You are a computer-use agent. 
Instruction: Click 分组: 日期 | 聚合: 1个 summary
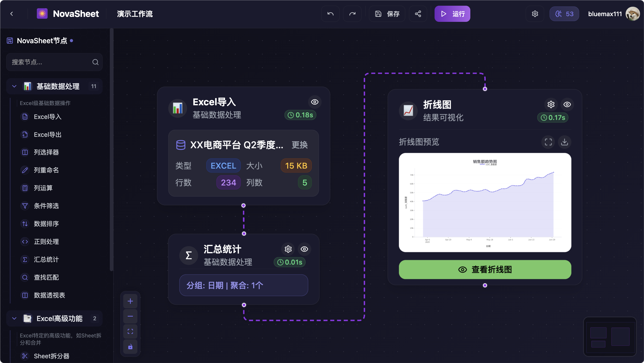pos(243,285)
